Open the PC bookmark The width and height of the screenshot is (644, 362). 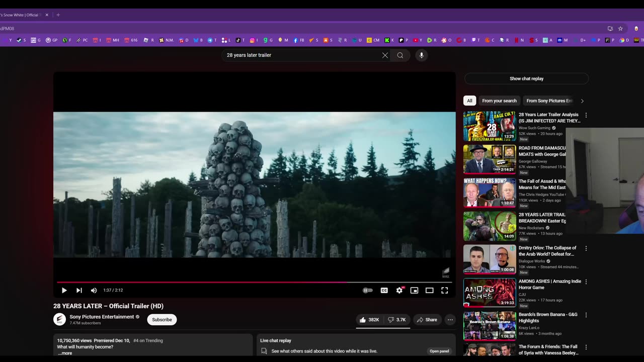tap(82, 40)
